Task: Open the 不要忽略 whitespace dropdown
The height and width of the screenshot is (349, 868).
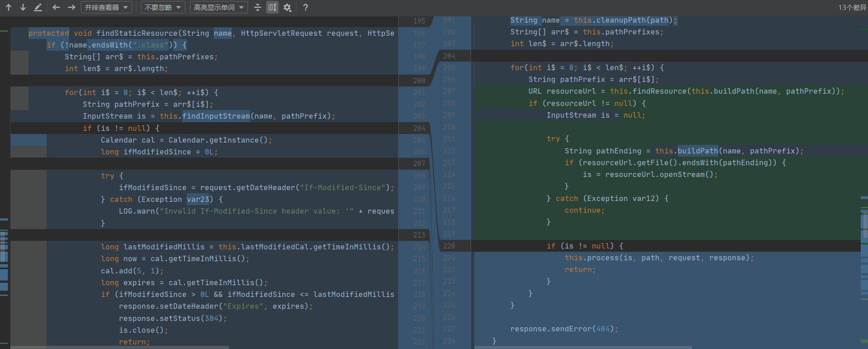Action: coord(163,7)
